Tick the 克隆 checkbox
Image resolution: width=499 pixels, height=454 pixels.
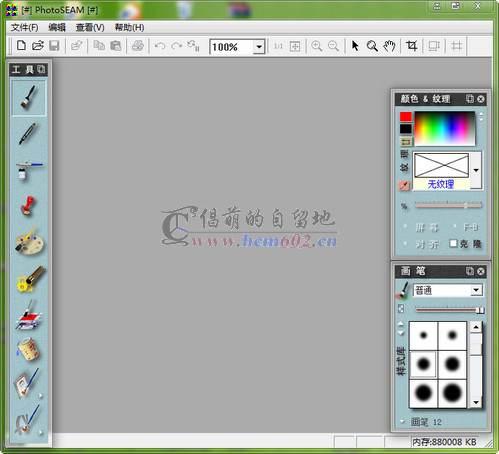[x=453, y=244]
